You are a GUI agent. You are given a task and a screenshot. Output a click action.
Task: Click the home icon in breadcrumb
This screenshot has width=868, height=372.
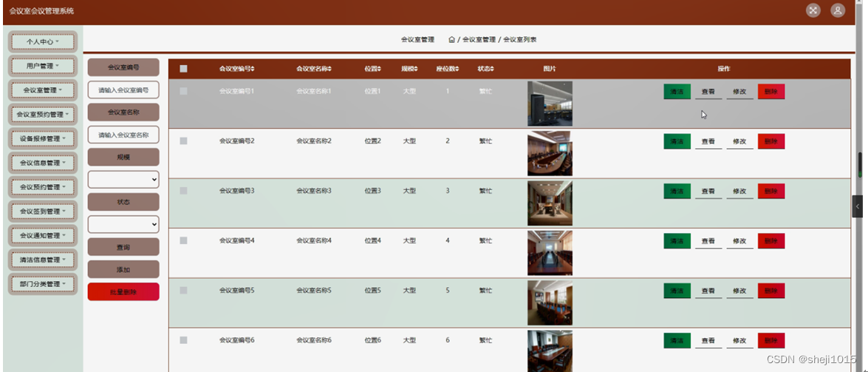[451, 39]
